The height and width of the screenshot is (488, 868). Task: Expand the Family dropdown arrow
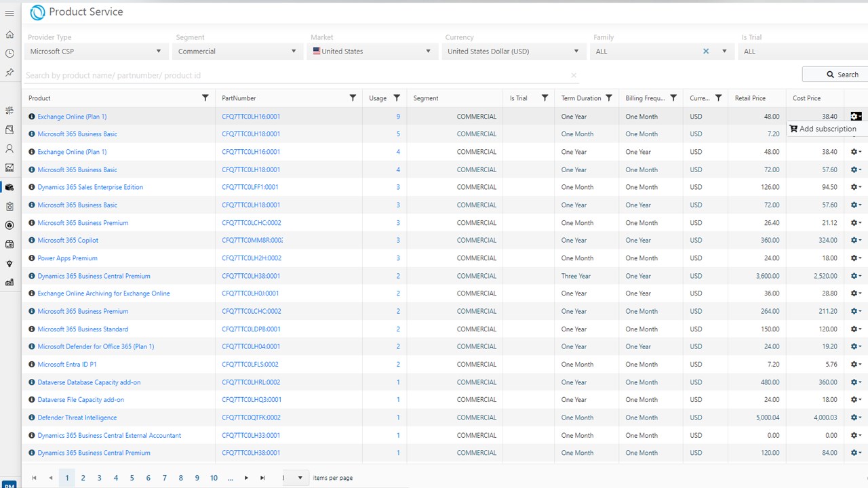[x=724, y=52]
